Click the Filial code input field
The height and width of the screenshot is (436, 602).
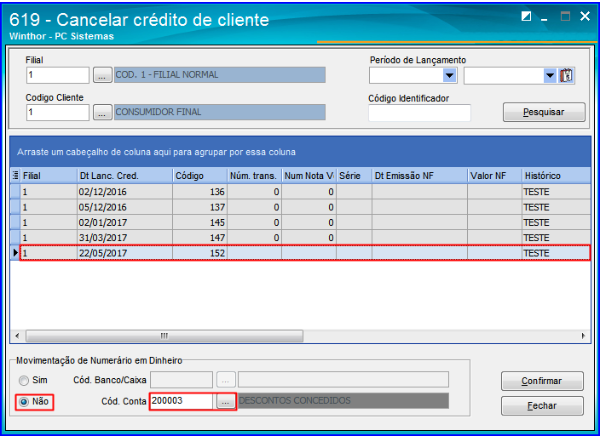pyautogui.click(x=58, y=75)
